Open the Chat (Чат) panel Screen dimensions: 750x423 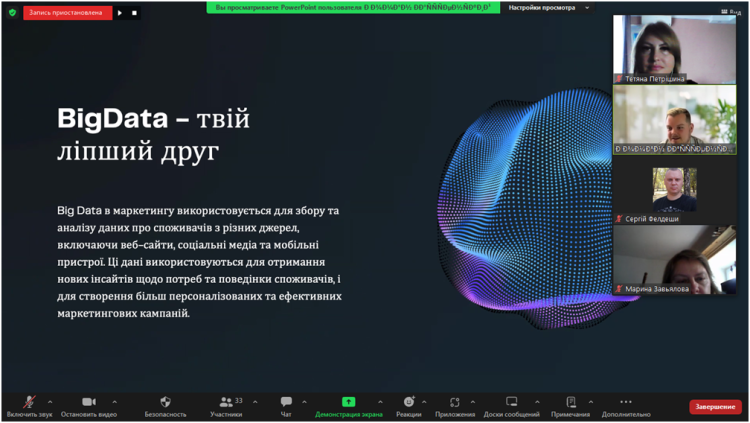pyautogui.click(x=286, y=402)
